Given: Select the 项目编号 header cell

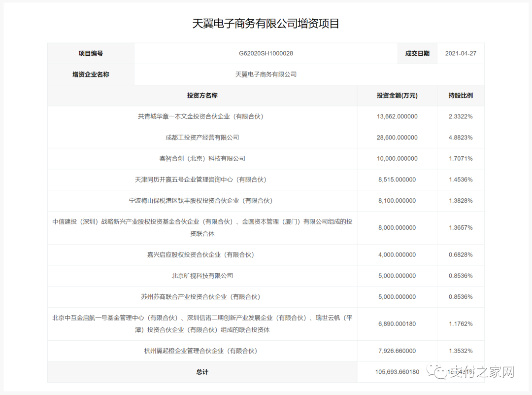Looking at the screenshot, I should (91, 53).
